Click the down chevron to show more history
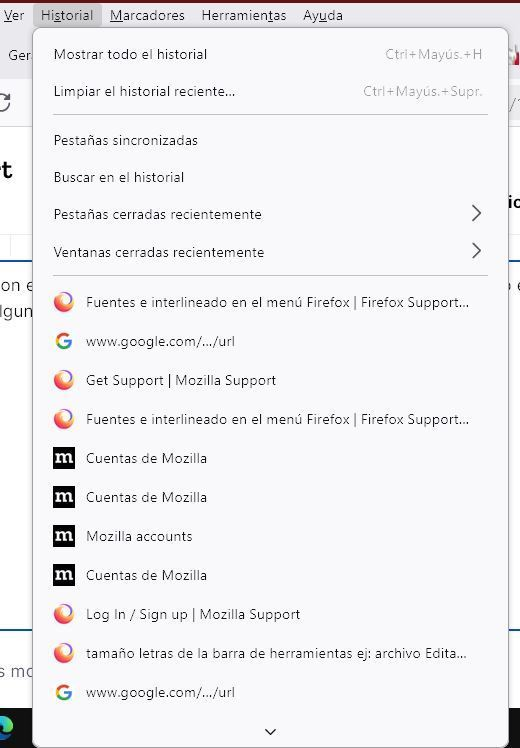Screen dimensions: 520x748 270,731
